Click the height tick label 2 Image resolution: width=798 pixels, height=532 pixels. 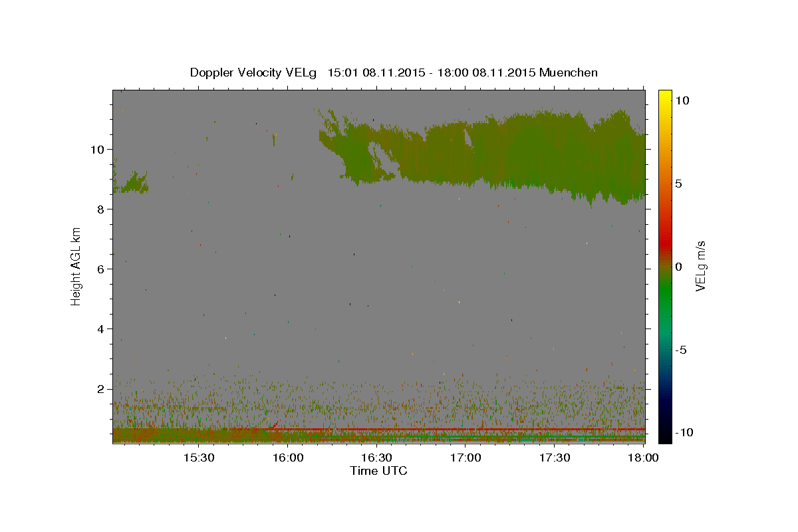click(102, 389)
